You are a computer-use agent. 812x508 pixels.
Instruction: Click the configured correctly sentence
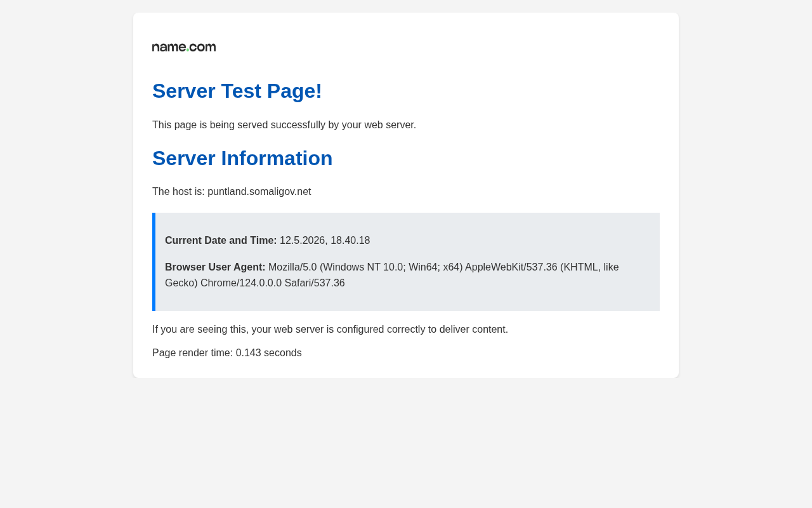[x=330, y=330]
